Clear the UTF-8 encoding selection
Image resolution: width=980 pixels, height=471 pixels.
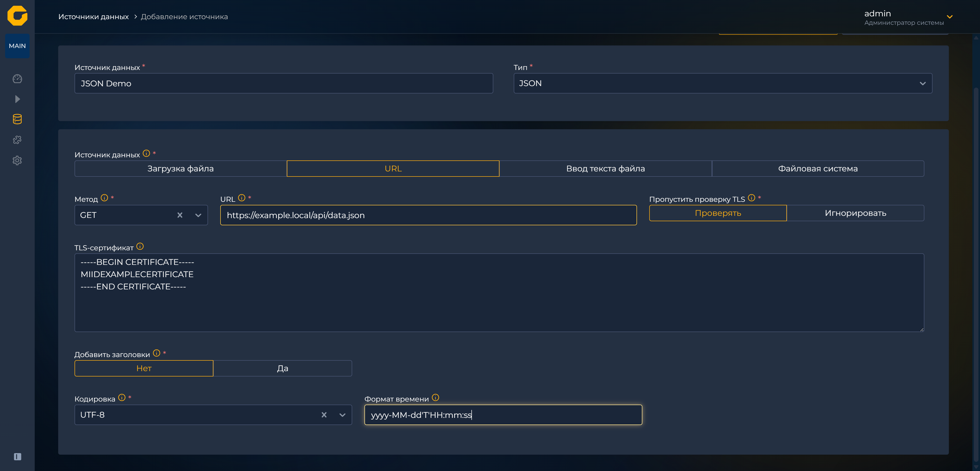pyautogui.click(x=324, y=415)
